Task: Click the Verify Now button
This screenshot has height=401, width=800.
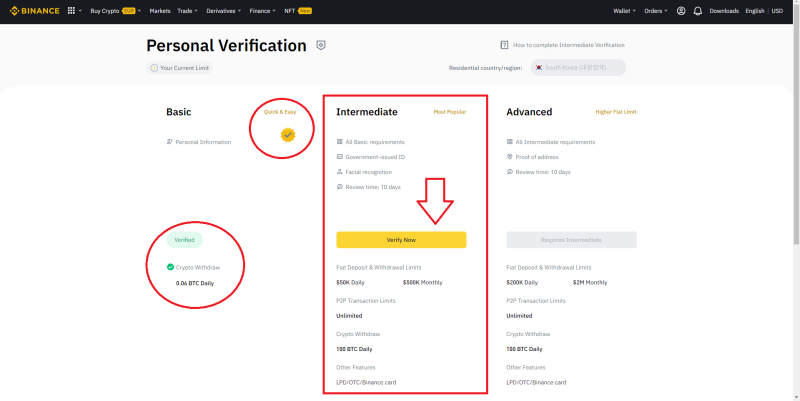Action: 401,240
